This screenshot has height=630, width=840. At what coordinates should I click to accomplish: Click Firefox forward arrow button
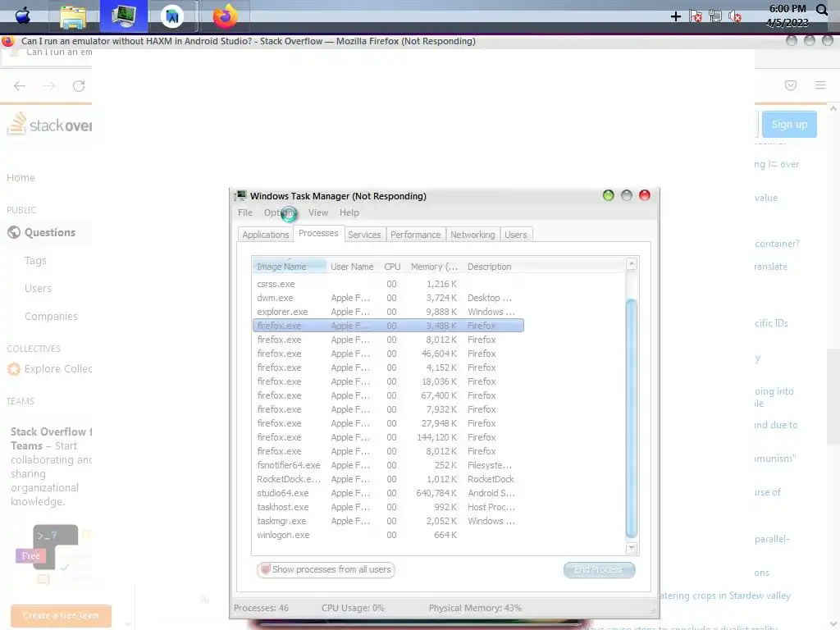pyautogui.click(x=49, y=85)
